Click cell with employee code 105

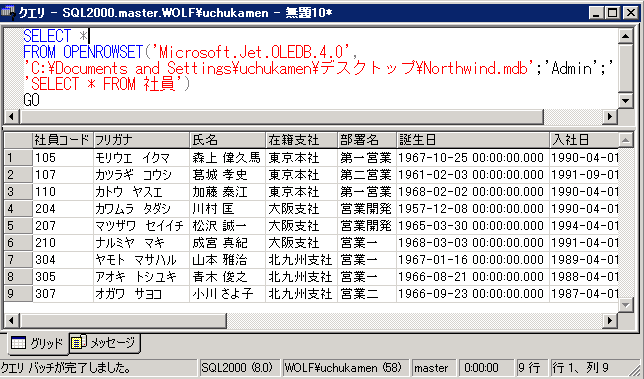(63, 158)
